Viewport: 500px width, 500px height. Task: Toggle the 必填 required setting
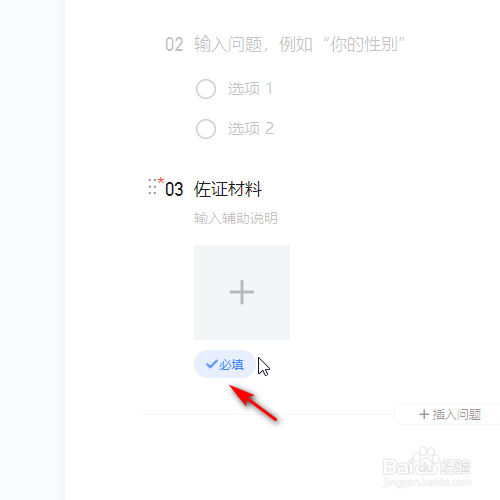click(225, 364)
